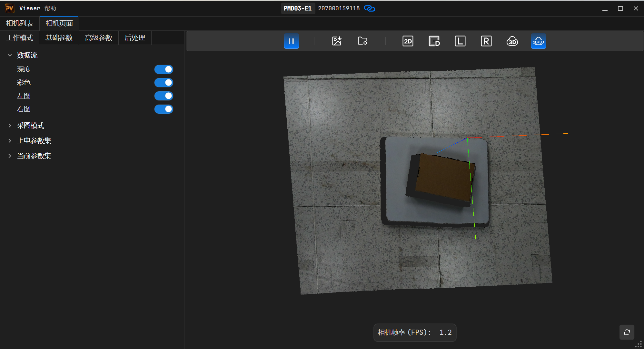Viewport: 644px width, 349px height.
Task: Show the right camera image
Action: click(x=486, y=41)
